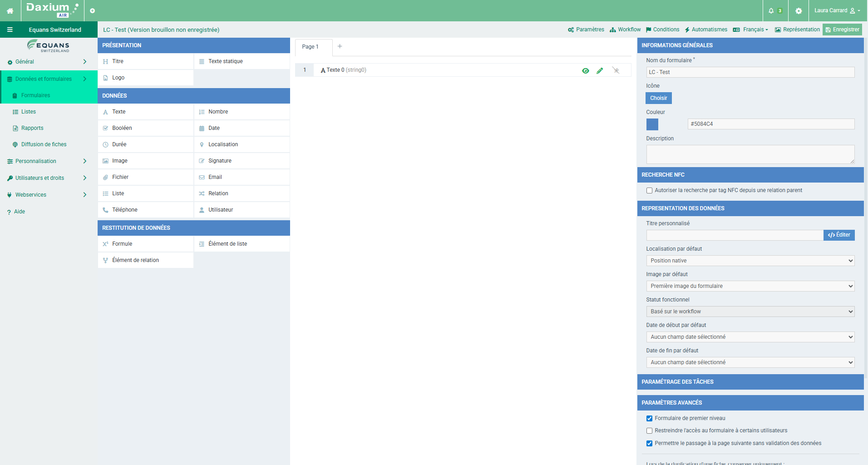Toggle eye visibility for Texte 0 field
Screen dimensions: 868x465
[x=586, y=70]
